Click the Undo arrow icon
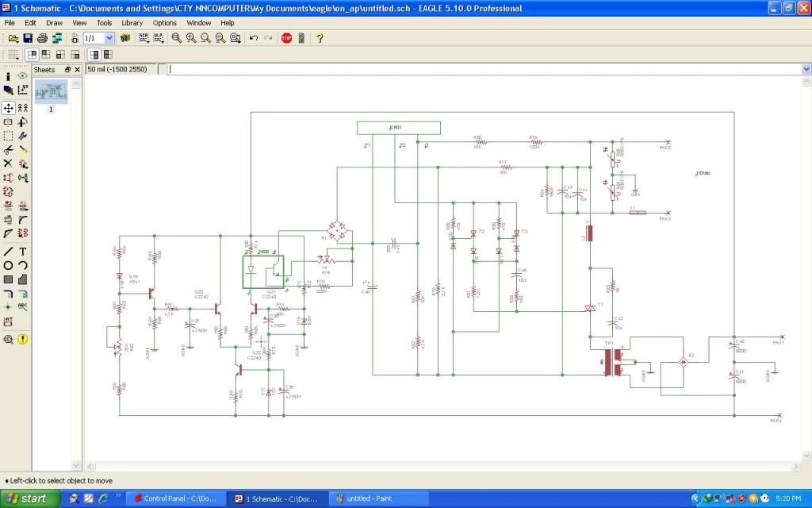 pos(253,38)
